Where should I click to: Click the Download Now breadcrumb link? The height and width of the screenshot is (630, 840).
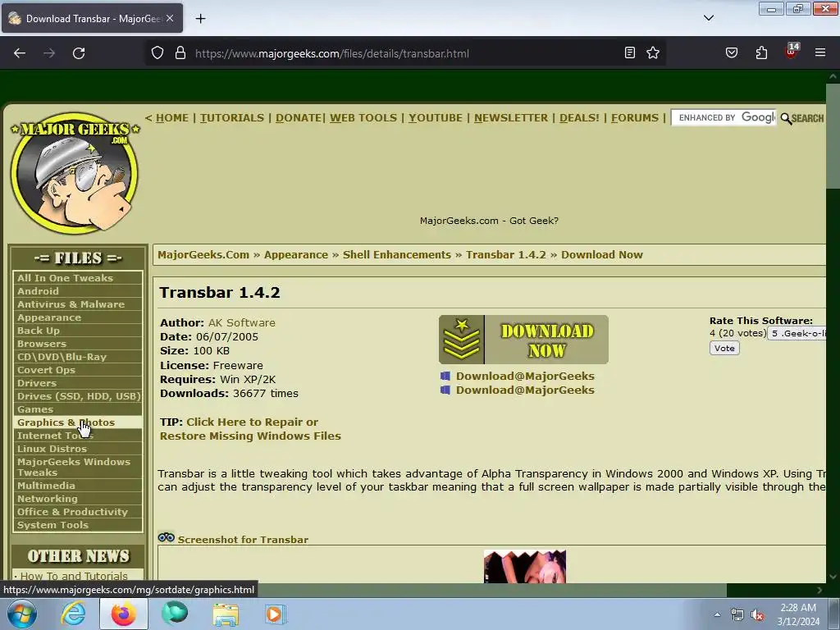601,254
